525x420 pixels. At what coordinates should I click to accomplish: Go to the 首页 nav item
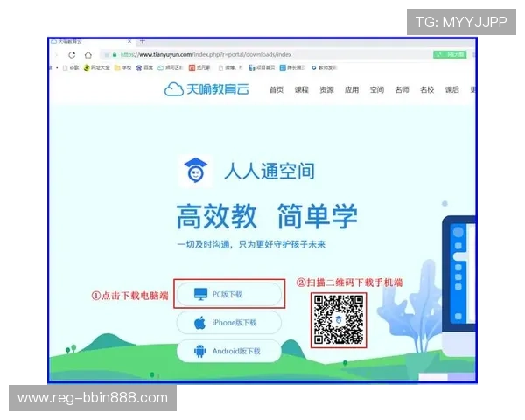tap(276, 90)
